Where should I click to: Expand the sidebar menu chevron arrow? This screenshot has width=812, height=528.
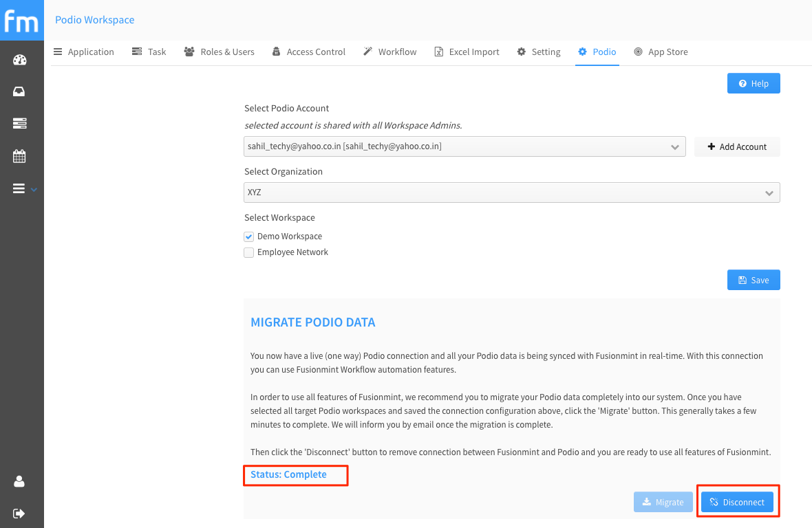click(x=34, y=190)
